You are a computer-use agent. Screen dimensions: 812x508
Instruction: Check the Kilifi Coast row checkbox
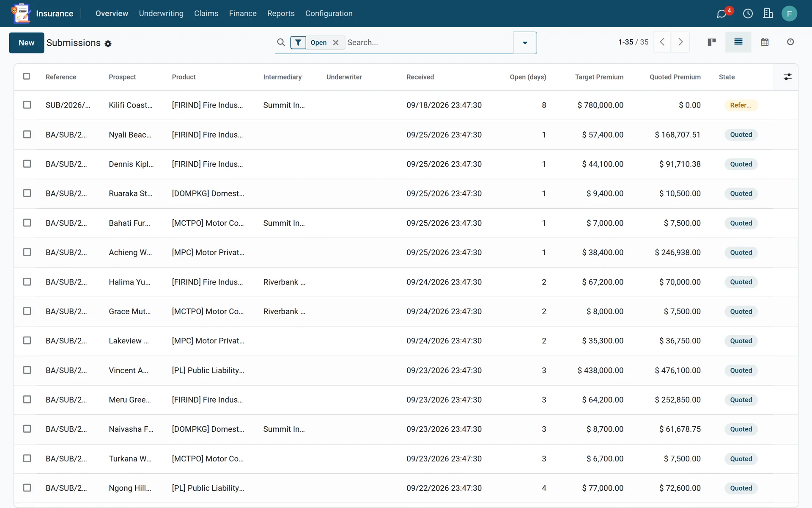[x=27, y=105]
